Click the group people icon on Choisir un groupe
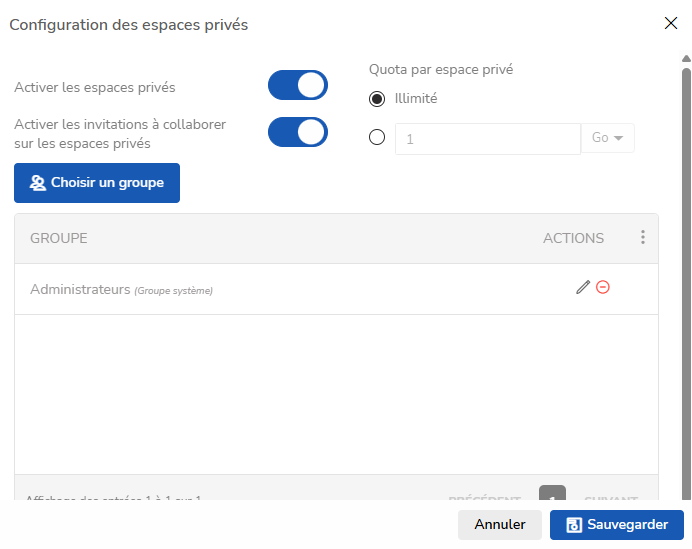 click(38, 183)
